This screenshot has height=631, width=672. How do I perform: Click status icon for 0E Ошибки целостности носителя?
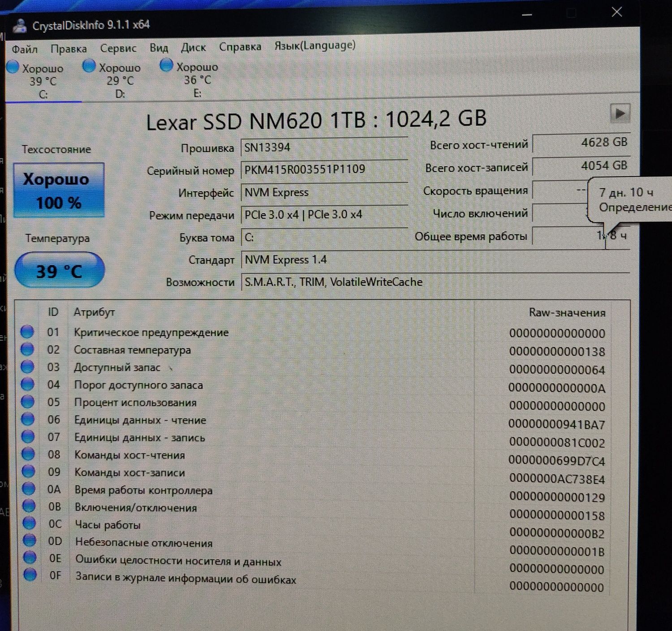coord(30,557)
